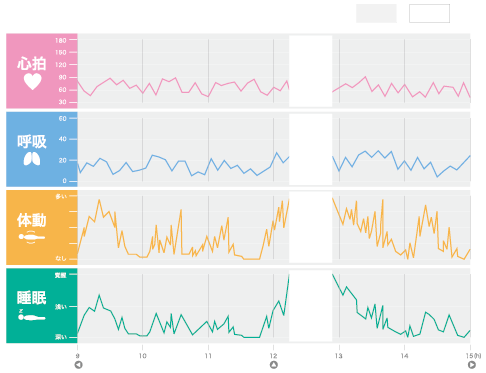Click the lungs icon in respiration panel
Screen dimensions: 486x373
pyautogui.click(x=32, y=159)
